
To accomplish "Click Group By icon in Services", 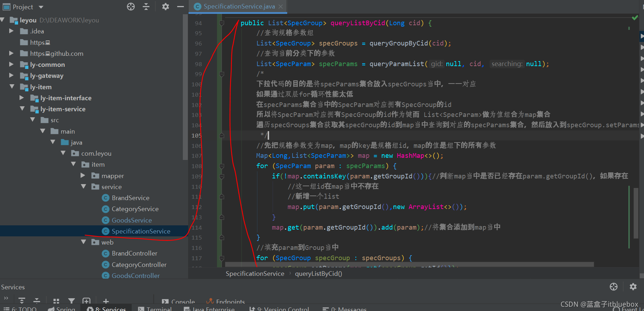I will click(x=56, y=301).
